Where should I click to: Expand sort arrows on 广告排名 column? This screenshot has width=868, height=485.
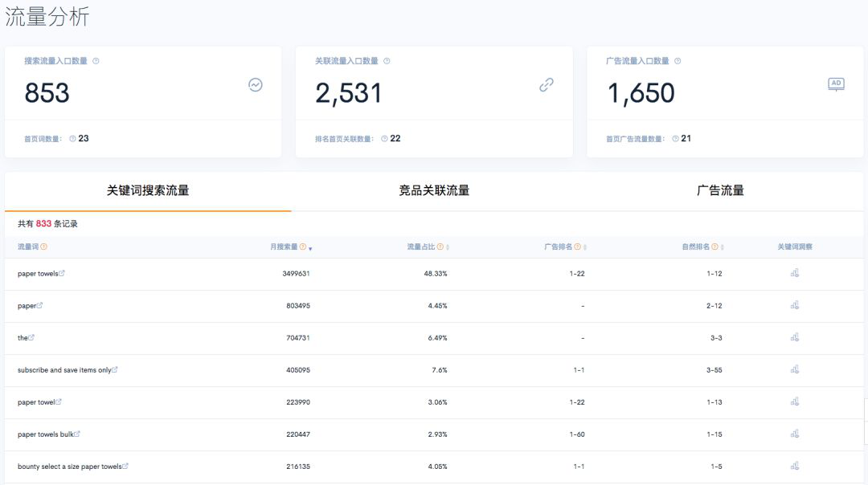(584, 247)
